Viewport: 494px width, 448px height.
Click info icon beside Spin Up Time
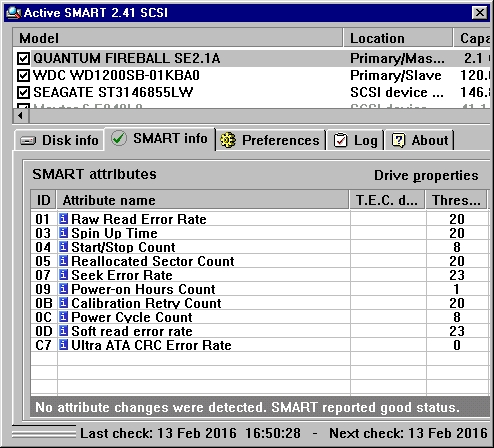click(63, 233)
